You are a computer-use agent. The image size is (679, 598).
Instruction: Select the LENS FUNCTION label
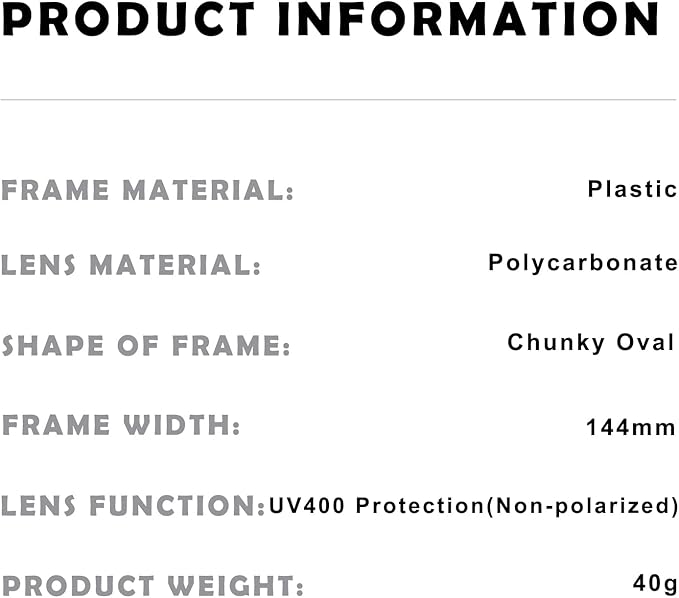pos(133,506)
